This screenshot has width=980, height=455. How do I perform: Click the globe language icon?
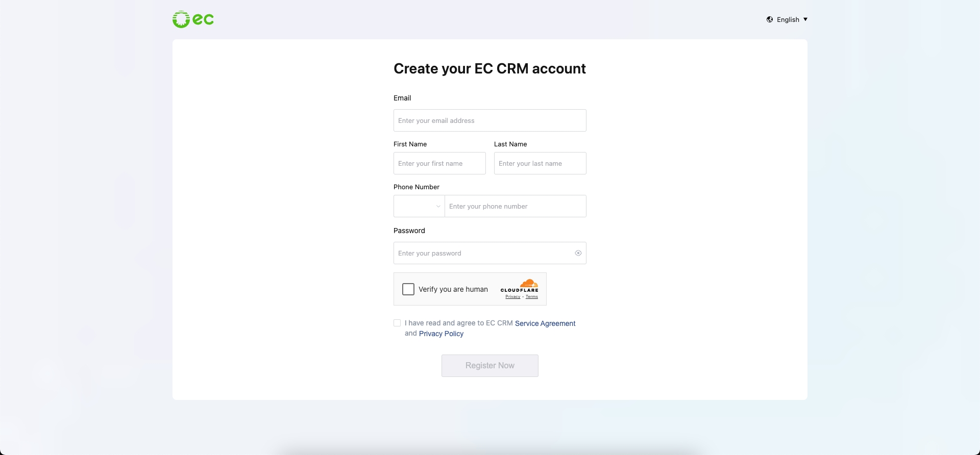(770, 19)
